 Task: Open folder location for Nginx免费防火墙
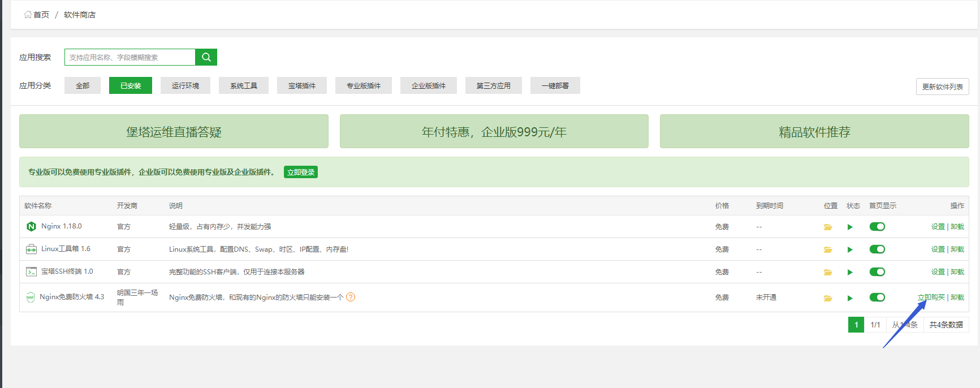(828, 299)
